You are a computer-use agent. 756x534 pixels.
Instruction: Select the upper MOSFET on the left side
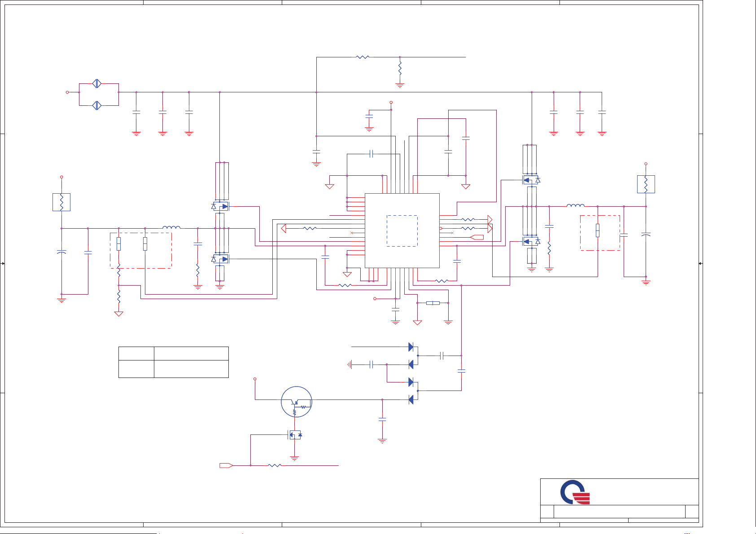[x=220, y=206]
